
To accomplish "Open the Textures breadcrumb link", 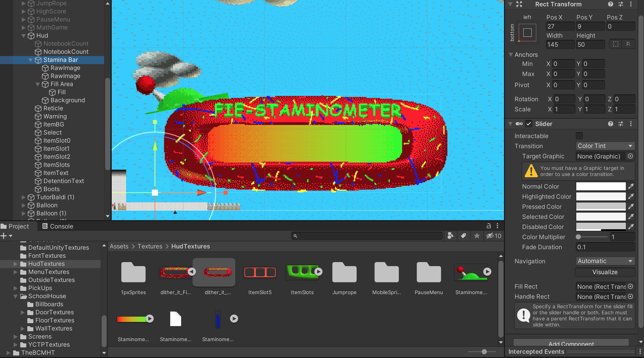I will (x=150, y=246).
